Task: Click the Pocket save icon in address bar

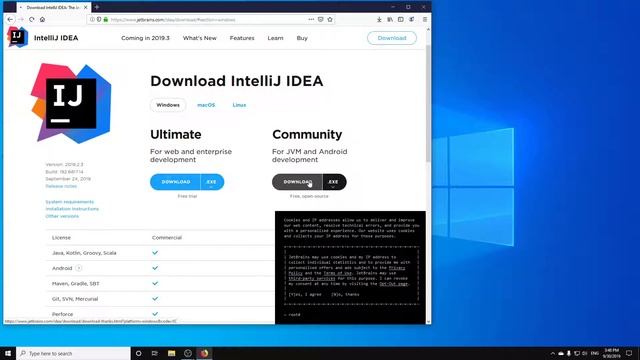Action: 320,19
